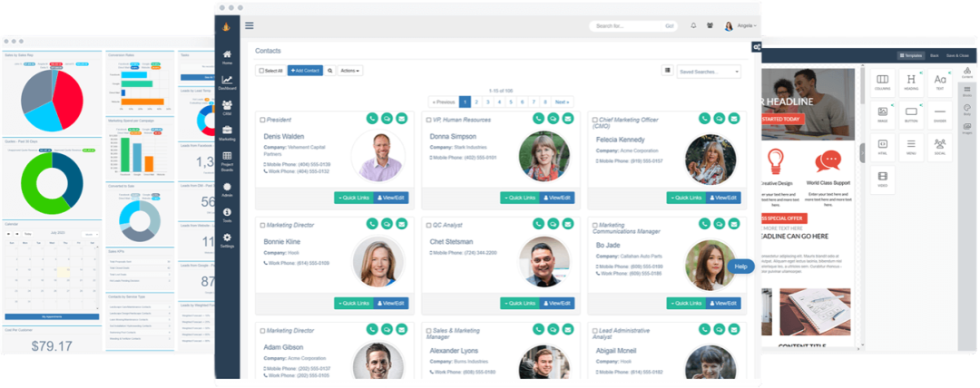Viewport: 980px width, 388px height.
Task: Open the Dashboard sidebar icon
Action: coord(227,82)
